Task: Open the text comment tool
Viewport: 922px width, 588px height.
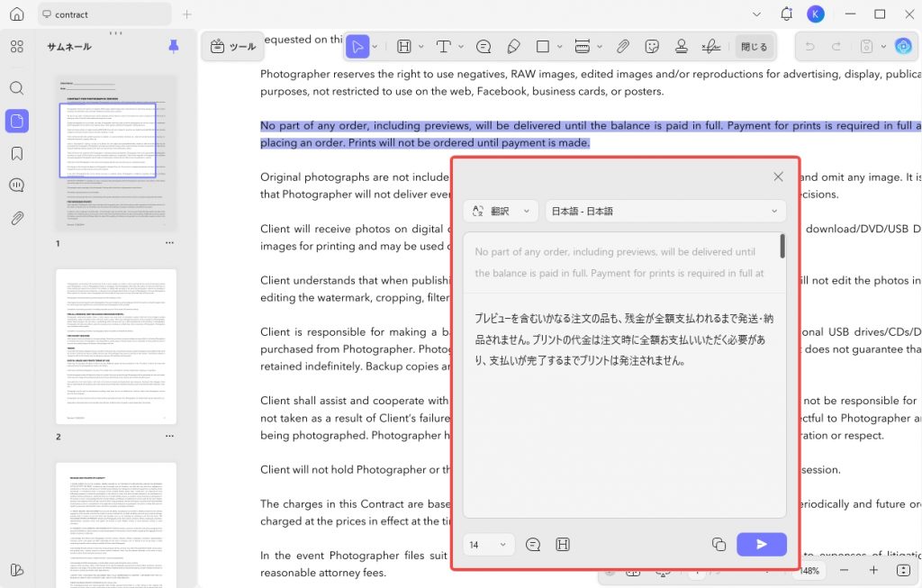Action: 443,47
